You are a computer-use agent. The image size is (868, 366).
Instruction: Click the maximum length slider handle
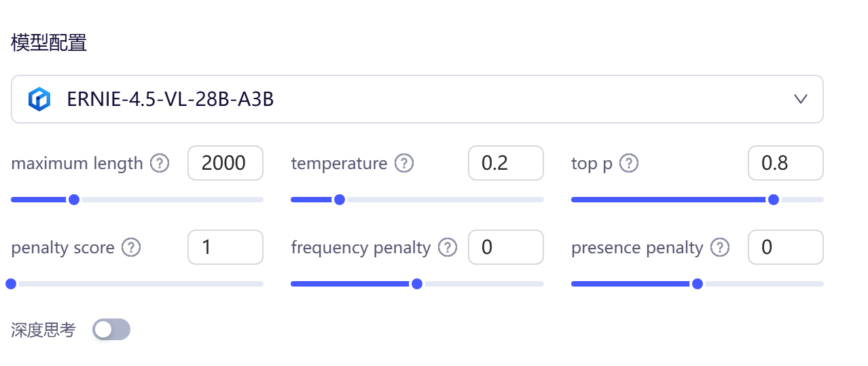tap(74, 200)
